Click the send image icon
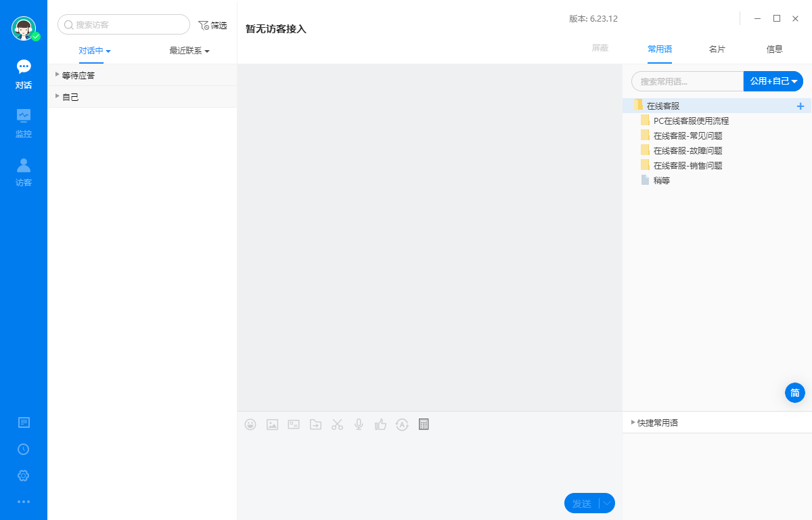The width and height of the screenshot is (812, 520). (x=272, y=424)
